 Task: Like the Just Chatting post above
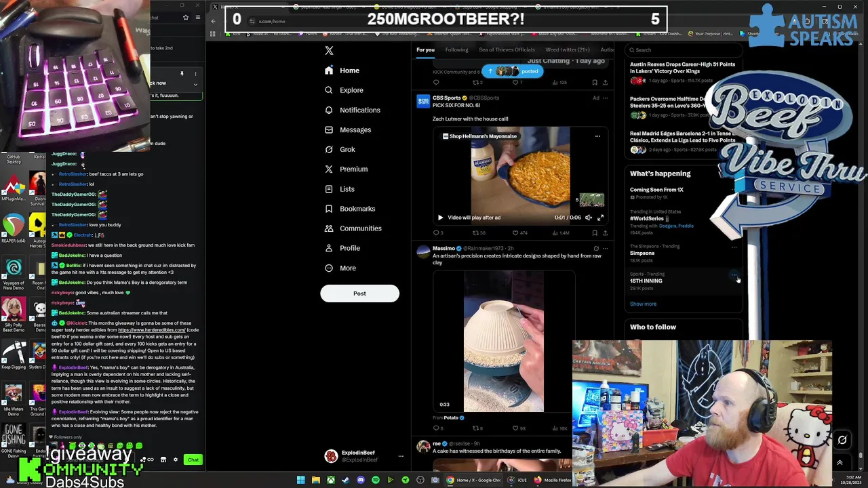click(x=517, y=83)
